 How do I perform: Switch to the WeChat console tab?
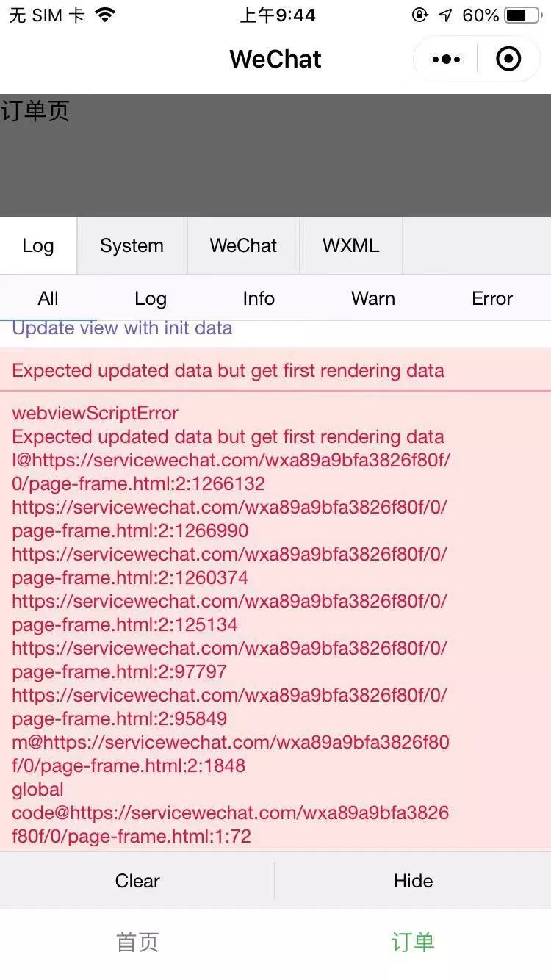(243, 246)
